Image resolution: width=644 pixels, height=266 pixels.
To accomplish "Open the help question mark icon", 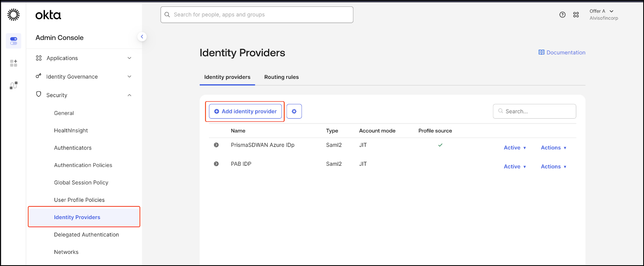I will [x=562, y=15].
